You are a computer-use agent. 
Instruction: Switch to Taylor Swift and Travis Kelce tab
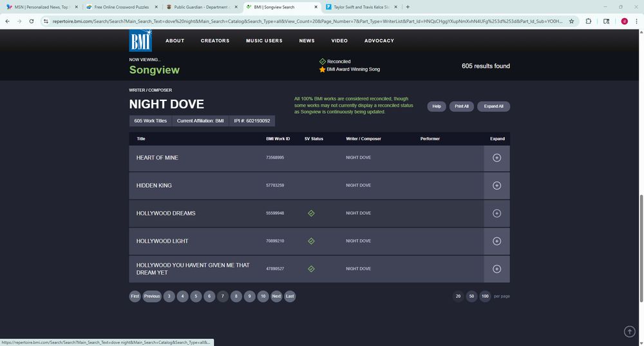(361, 7)
